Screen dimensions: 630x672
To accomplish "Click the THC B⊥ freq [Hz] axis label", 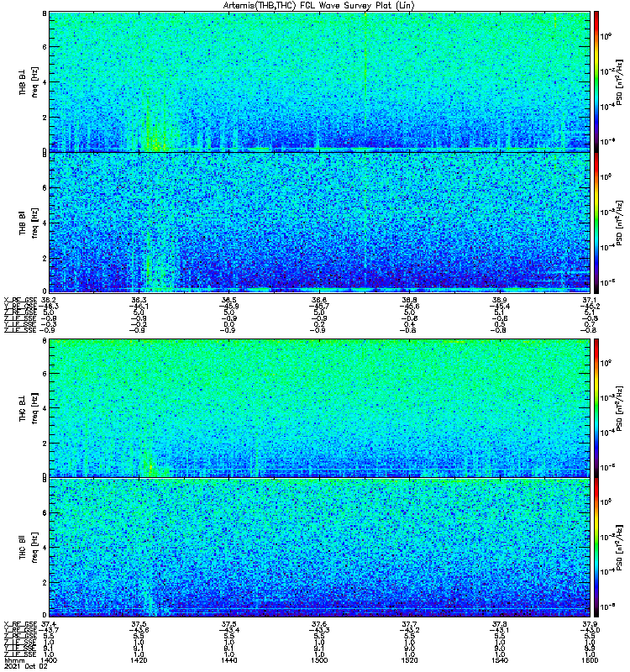I will click(28, 408).
